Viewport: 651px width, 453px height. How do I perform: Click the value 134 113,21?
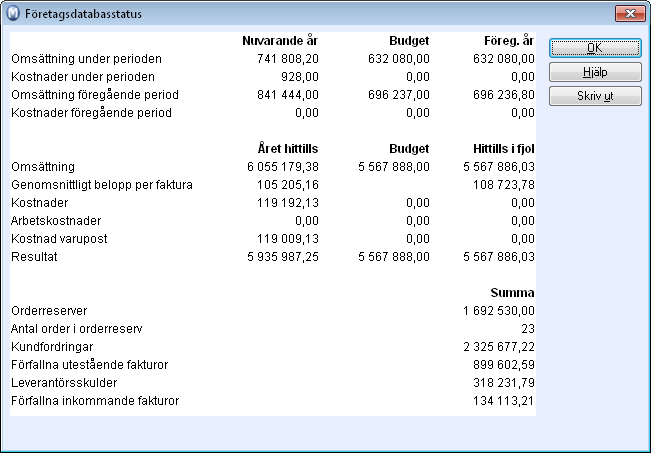click(x=504, y=401)
